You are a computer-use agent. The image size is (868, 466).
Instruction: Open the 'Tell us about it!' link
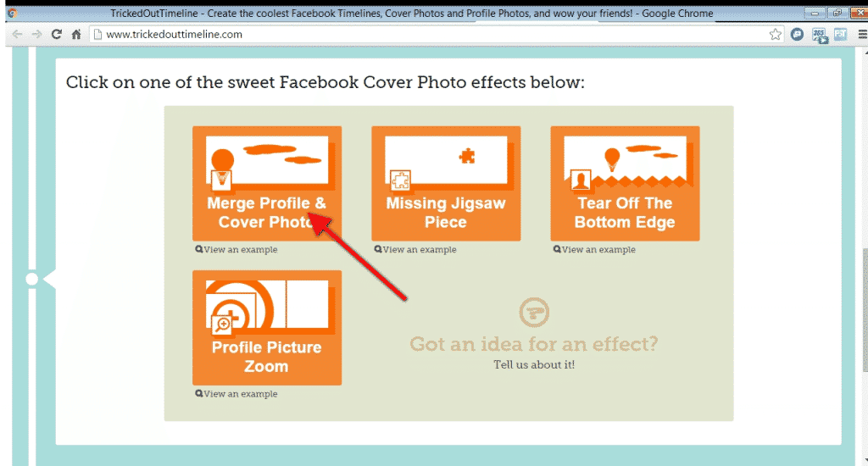click(534, 364)
